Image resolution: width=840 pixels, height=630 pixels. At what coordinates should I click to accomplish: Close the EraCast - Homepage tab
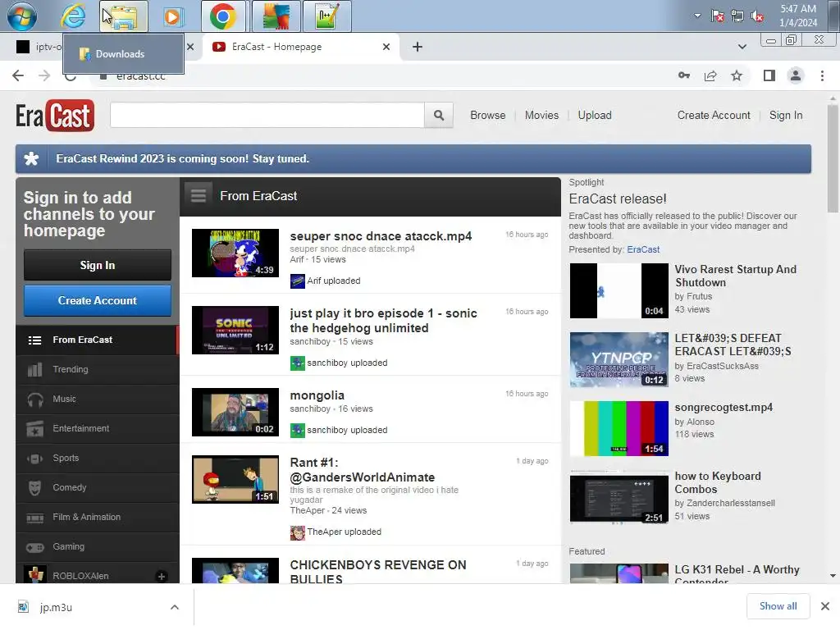tap(386, 47)
